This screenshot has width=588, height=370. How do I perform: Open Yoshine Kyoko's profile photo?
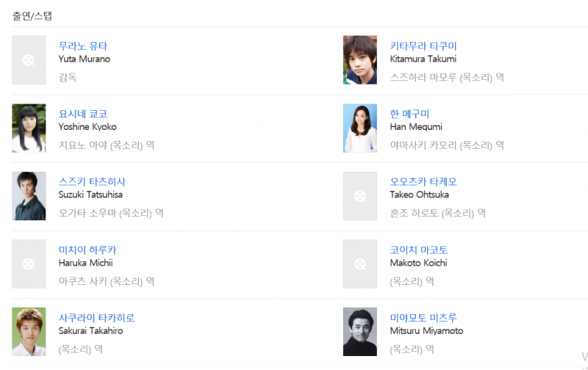click(x=29, y=128)
